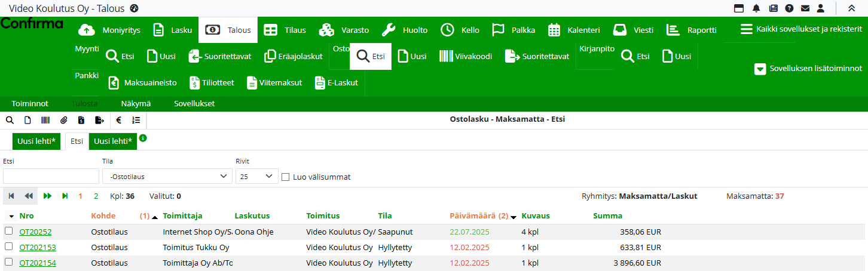Open Viivakoodi barcode in Osto section
Image resolution: width=868 pixels, height=271 pixels.
(x=466, y=57)
